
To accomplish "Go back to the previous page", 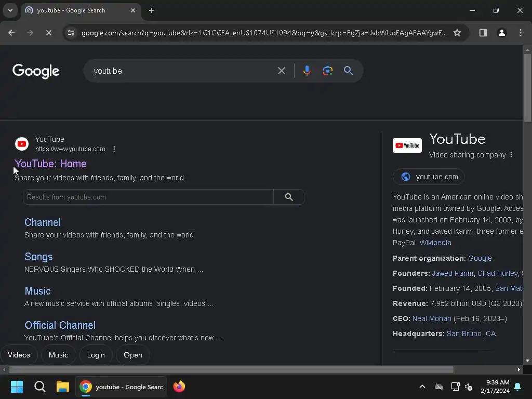I will tap(11, 33).
